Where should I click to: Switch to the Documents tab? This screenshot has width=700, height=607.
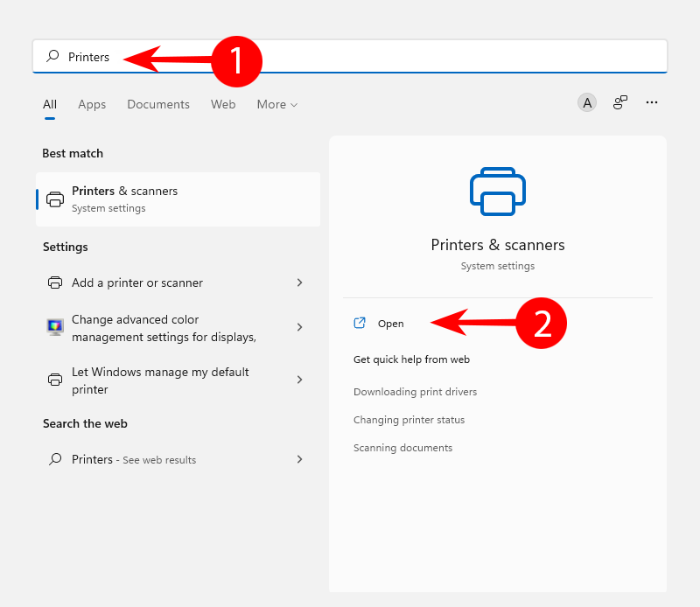[158, 104]
